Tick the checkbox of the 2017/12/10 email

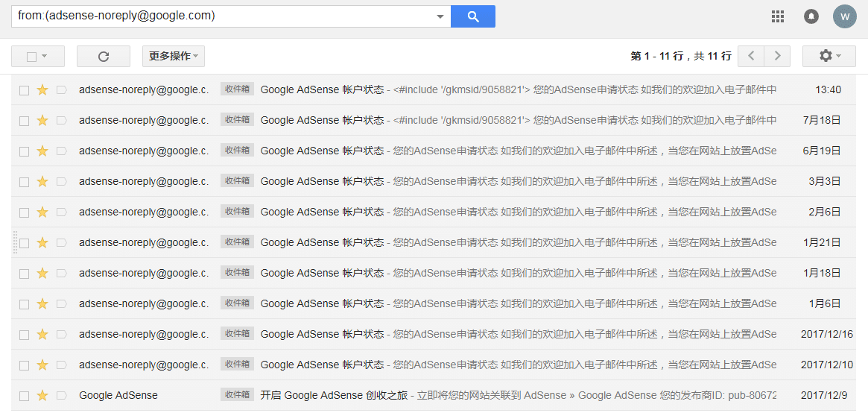[x=25, y=365]
